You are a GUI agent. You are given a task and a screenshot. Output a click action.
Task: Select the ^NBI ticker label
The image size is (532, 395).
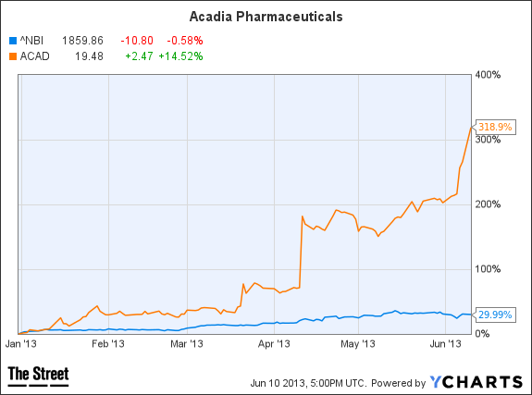coord(31,41)
